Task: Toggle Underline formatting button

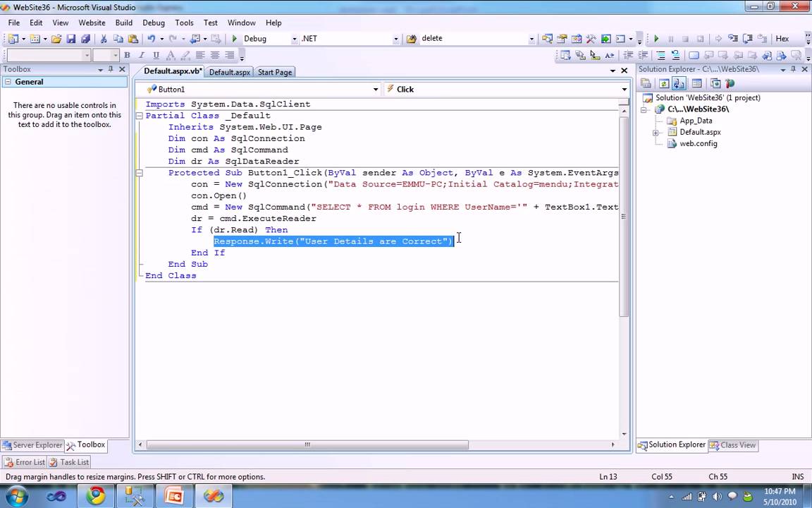Action: (x=156, y=55)
